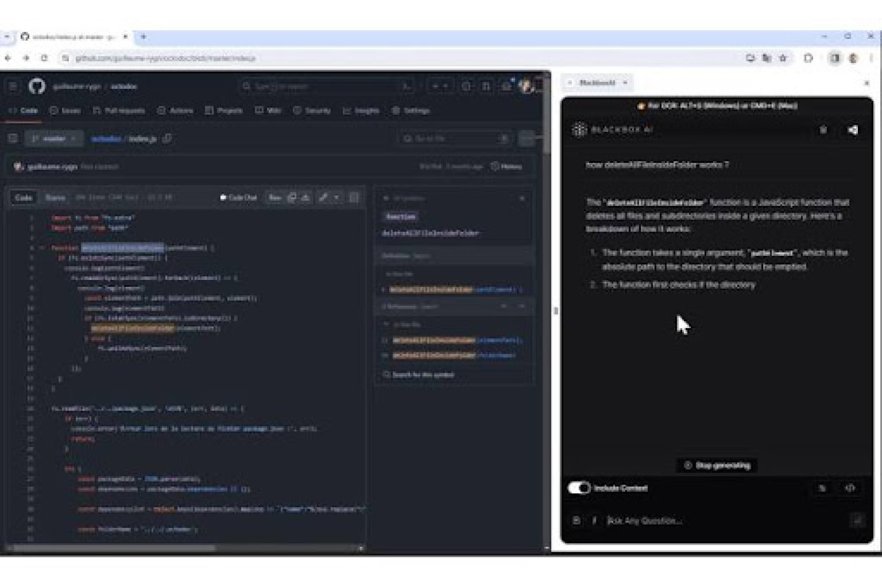This screenshot has height=588, width=882.
Task: Copy raw file contents icon
Action: pos(292,198)
